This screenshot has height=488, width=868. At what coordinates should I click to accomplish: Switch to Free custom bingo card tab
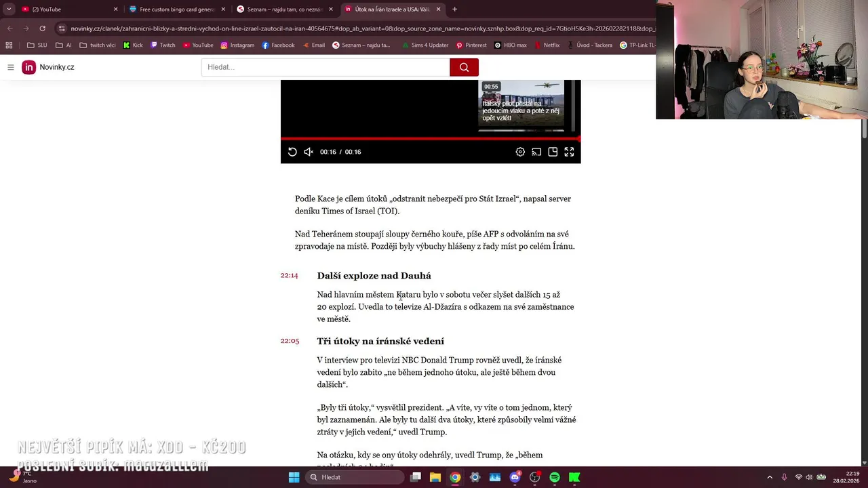[176, 9]
